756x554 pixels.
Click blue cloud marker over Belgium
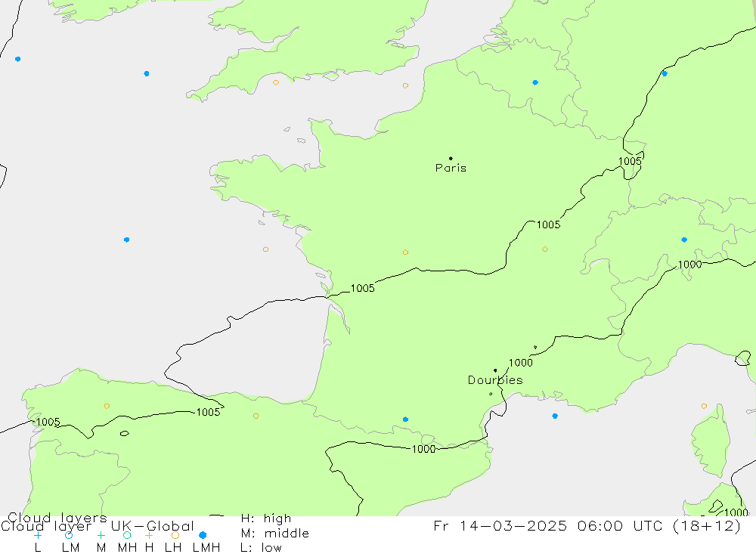(x=535, y=82)
